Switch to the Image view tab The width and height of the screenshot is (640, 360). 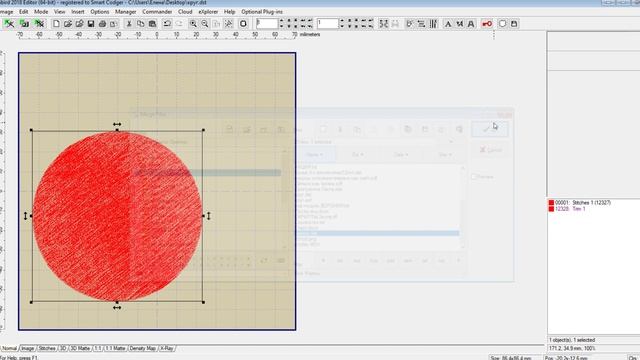[x=27, y=348]
